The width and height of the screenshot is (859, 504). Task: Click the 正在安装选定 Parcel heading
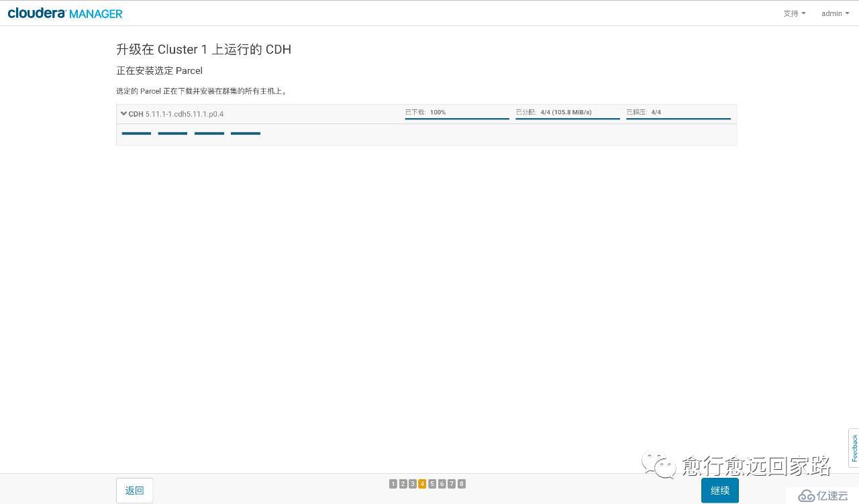click(160, 70)
